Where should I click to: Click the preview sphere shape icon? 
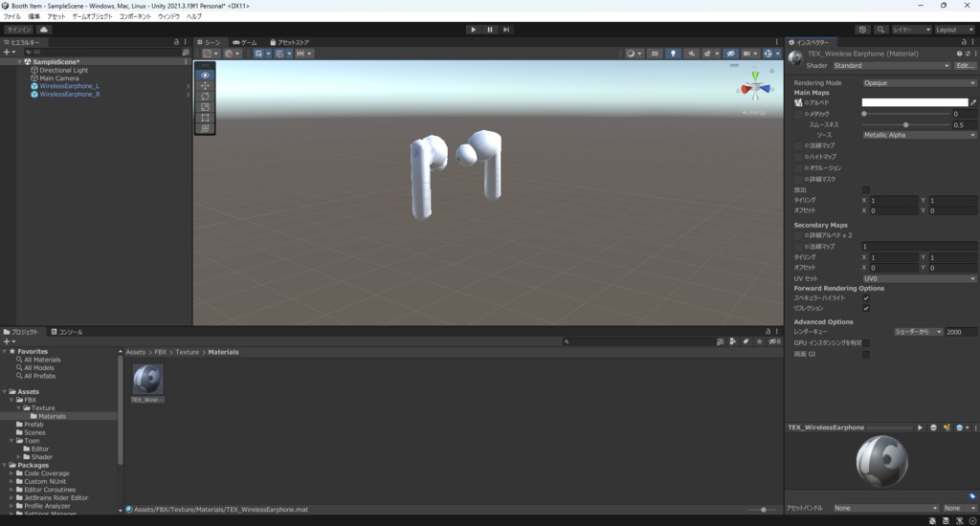[934, 427]
